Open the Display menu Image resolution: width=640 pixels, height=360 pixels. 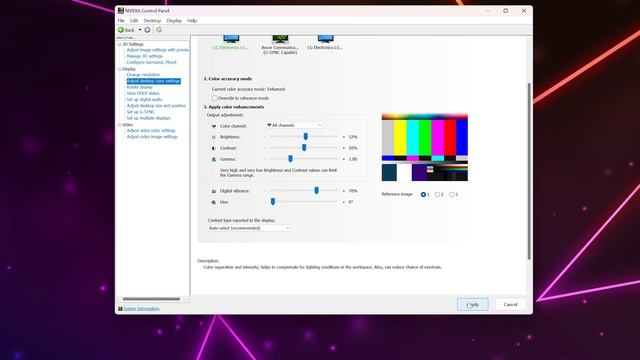174,20
